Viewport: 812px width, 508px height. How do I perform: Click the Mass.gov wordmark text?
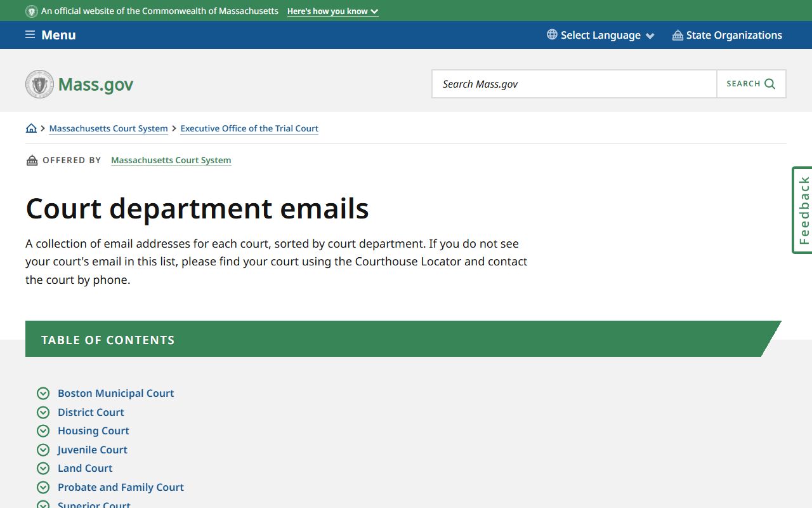96,84
